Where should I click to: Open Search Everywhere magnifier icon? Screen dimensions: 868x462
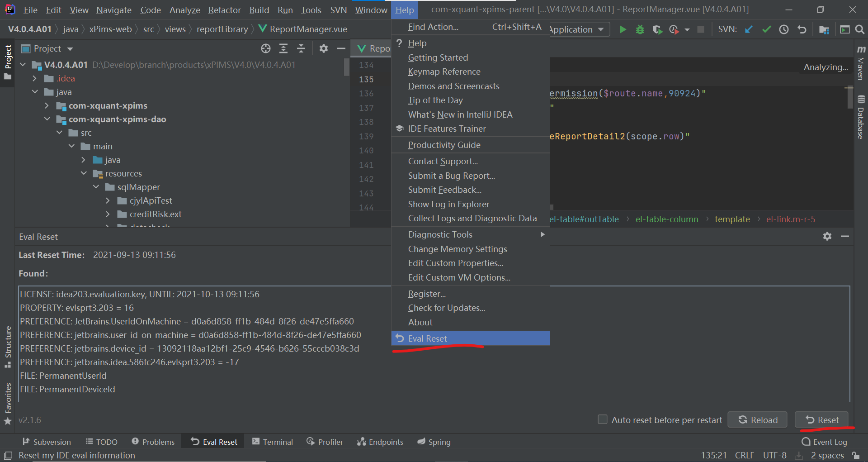click(x=860, y=29)
